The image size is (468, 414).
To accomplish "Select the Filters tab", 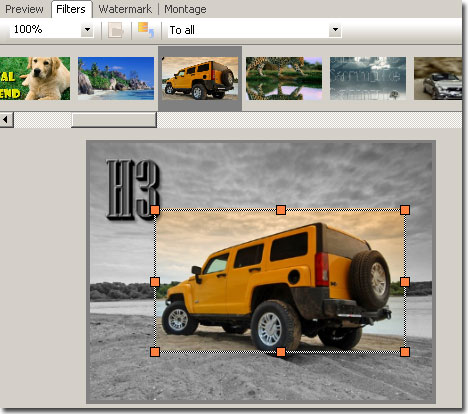I will point(71,9).
